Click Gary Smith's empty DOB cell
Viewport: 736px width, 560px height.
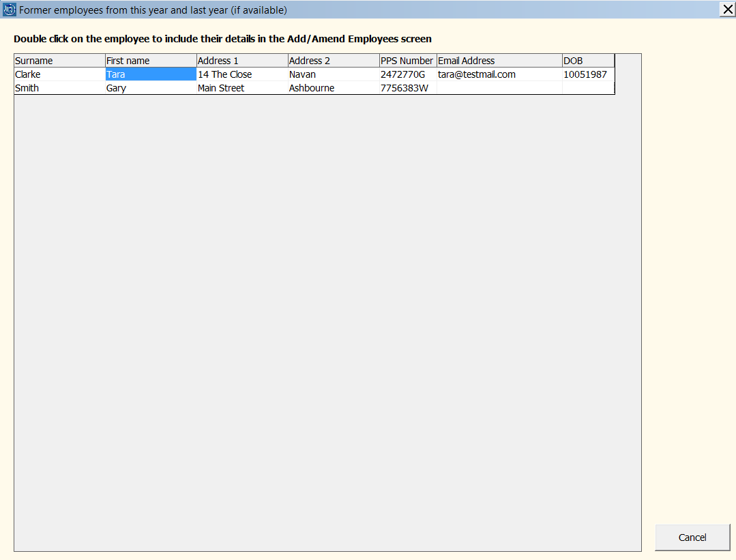(x=588, y=88)
